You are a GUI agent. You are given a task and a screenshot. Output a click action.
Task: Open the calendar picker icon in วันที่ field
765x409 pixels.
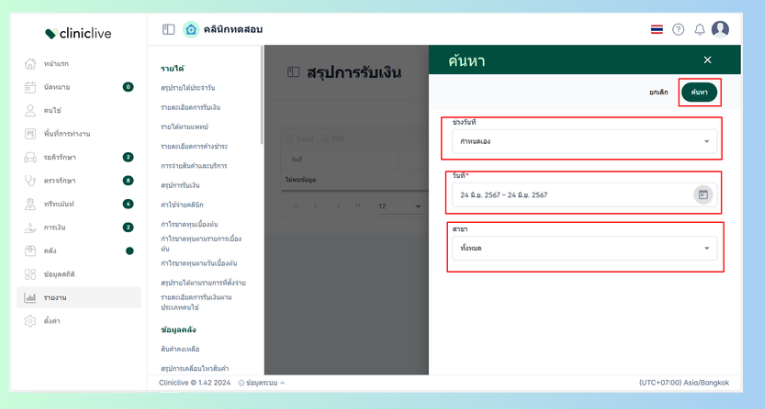(x=703, y=195)
